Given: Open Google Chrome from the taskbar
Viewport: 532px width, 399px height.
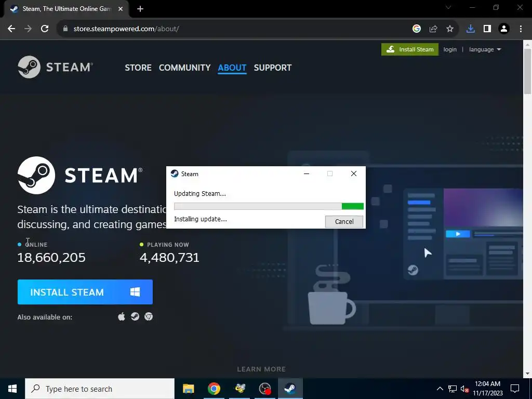Looking at the screenshot, I should click(x=214, y=389).
